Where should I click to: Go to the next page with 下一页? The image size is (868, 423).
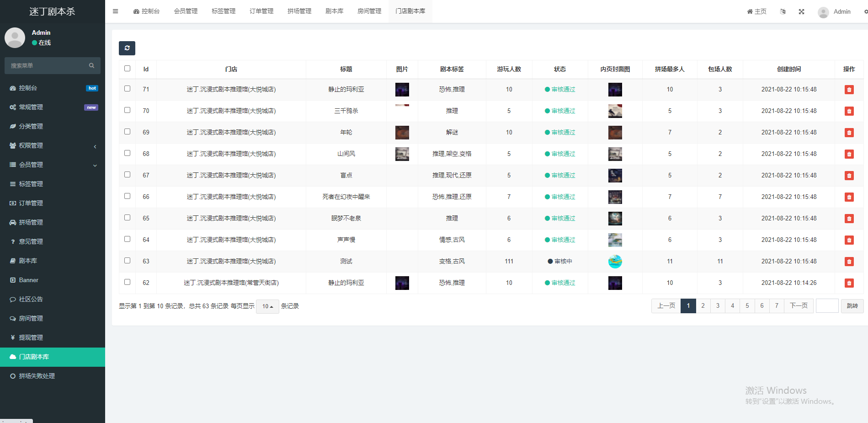799,306
